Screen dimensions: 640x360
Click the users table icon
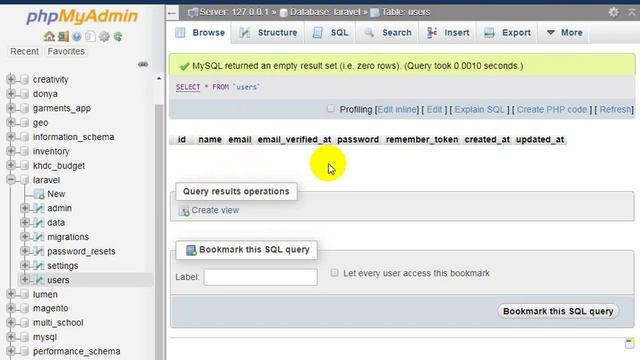click(x=39, y=280)
